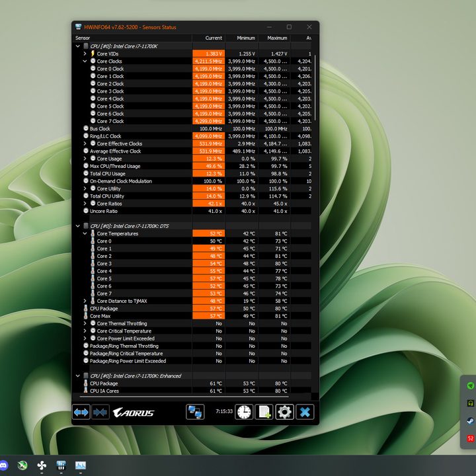Click the AORUS logo
The image size is (476, 476).
click(x=134, y=413)
